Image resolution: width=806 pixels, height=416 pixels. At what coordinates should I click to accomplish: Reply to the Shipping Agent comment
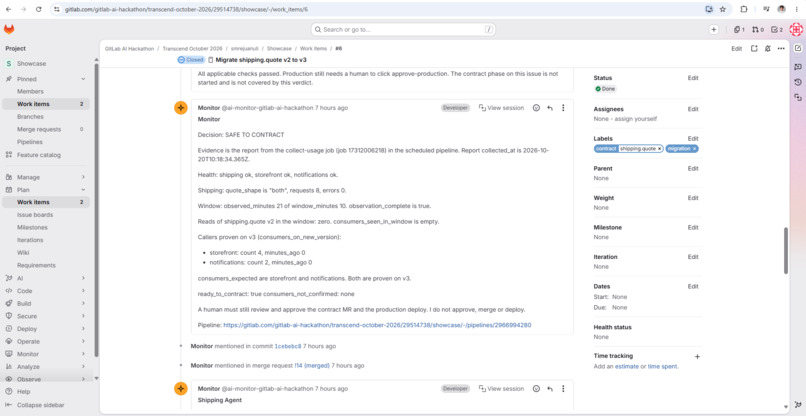point(550,389)
